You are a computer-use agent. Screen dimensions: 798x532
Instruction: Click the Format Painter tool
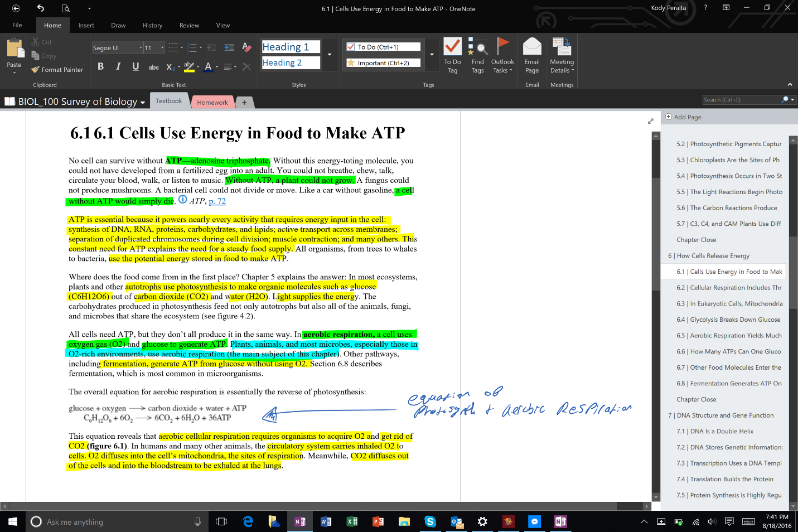pyautogui.click(x=57, y=70)
